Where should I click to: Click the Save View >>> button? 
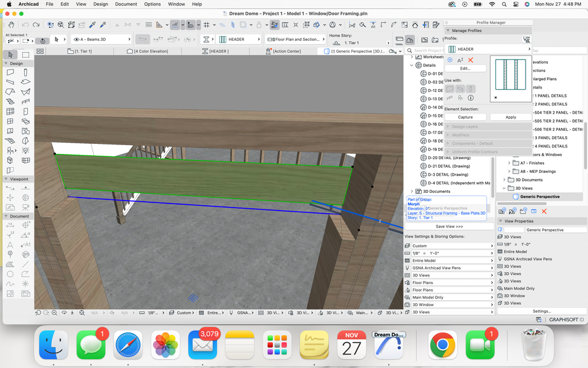click(449, 226)
